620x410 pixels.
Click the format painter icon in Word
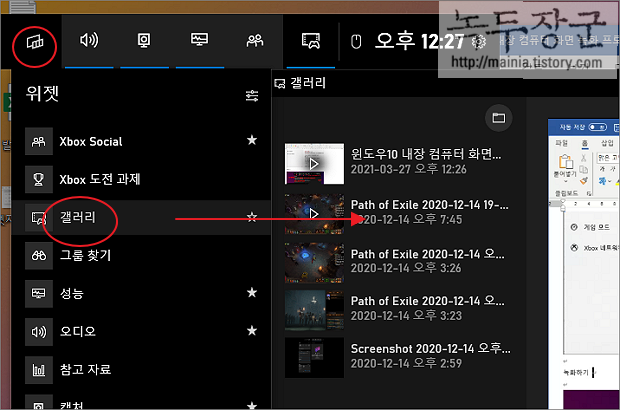(x=584, y=181)
